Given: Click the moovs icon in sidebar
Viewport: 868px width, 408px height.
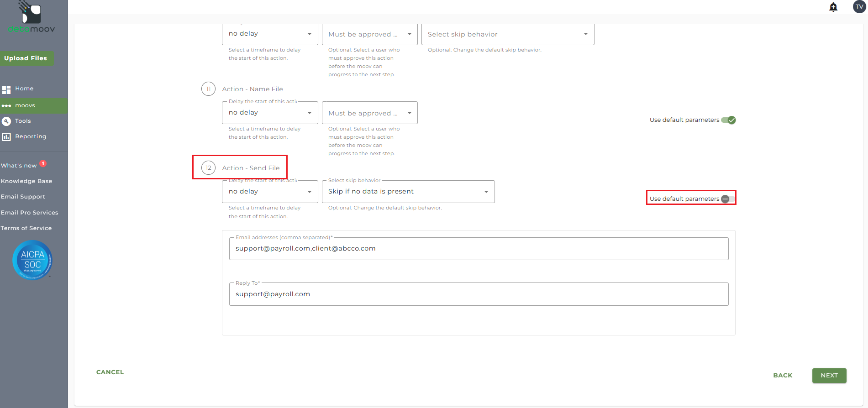Looking at the screenshot, I should [x=6, y=106].
